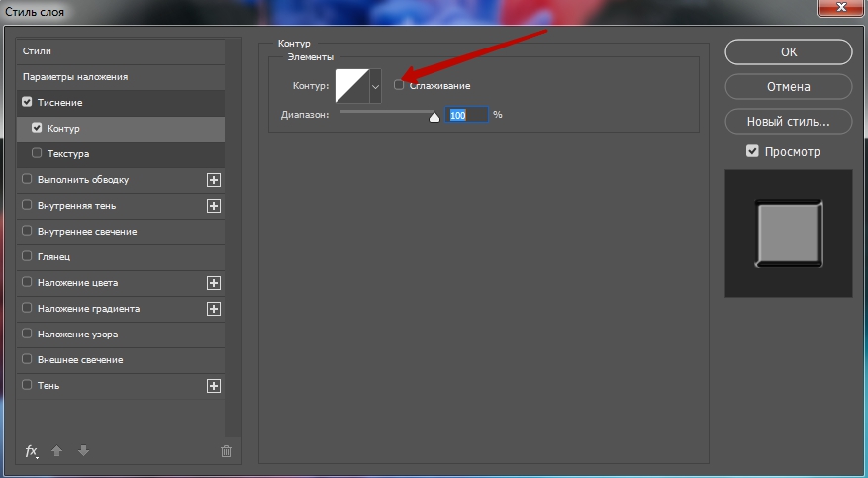Enable Внутренняя тень checkbox
868x478 pixels.
click(27, 205)
